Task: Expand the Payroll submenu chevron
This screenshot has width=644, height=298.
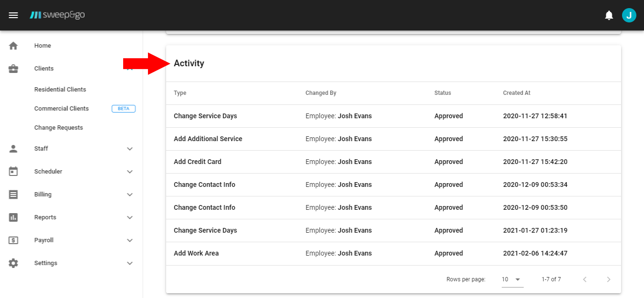Action: click(x=129, y=240)
